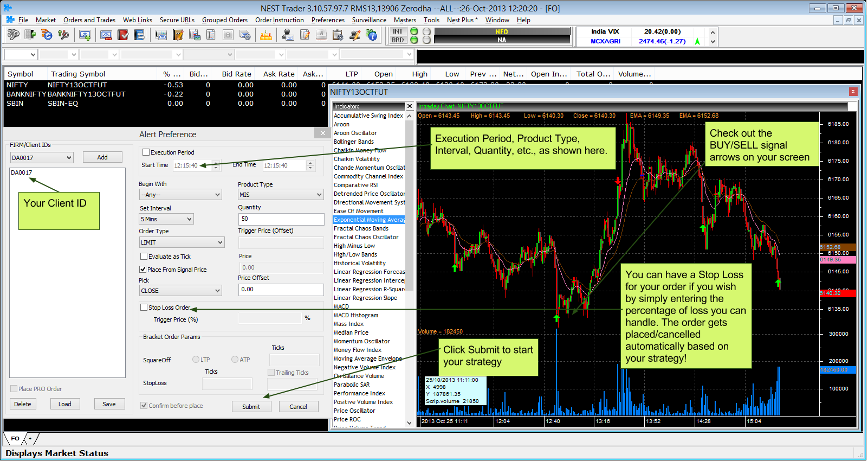Open the first combo box below toolbar

pos(21,54)
